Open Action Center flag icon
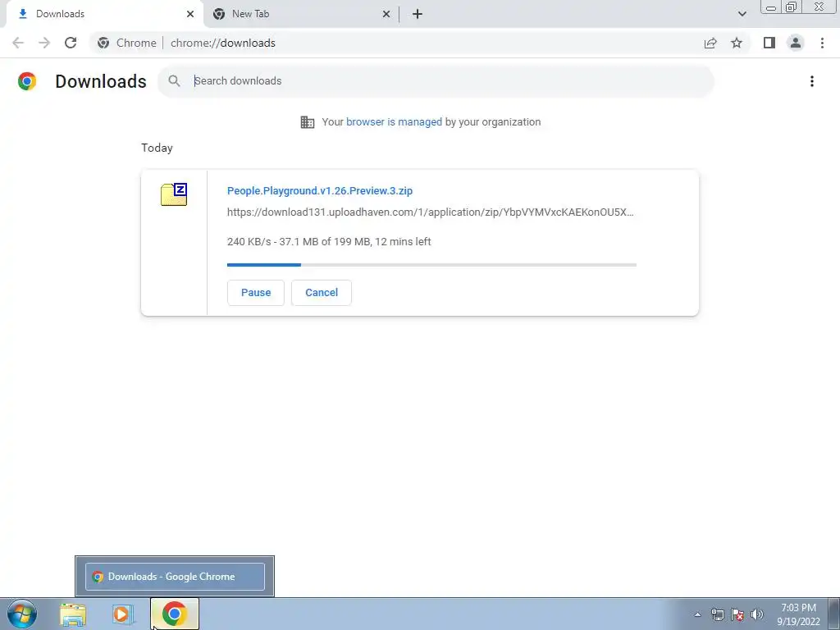Viewport: 840px width, 630px height. 737,614
